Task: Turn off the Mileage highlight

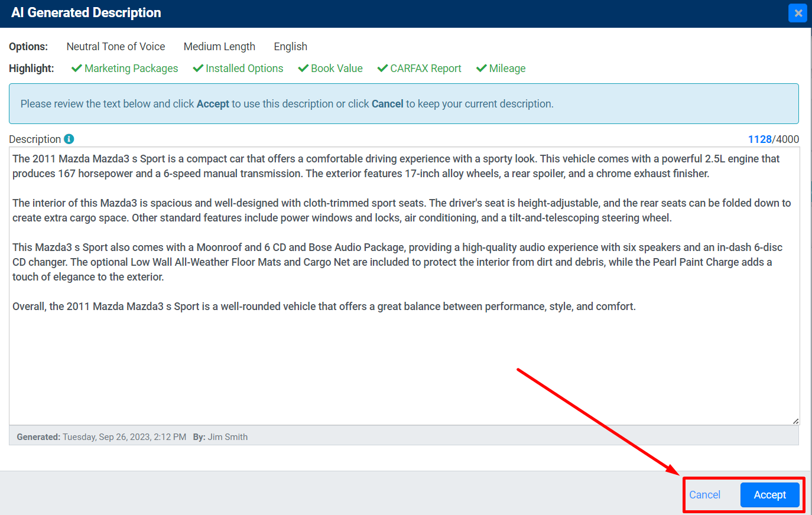Action: click(x=501, y=69)
